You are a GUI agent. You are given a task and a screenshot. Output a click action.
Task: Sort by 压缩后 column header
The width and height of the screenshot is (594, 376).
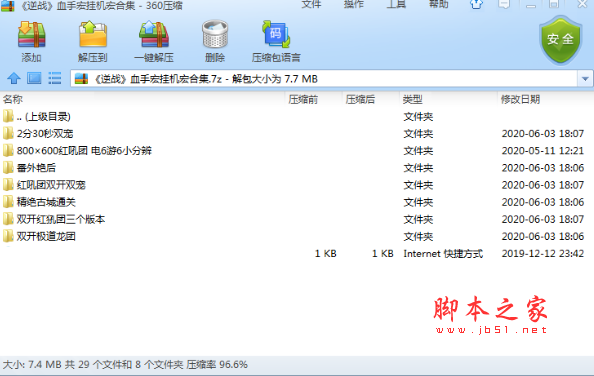(360, 100)
